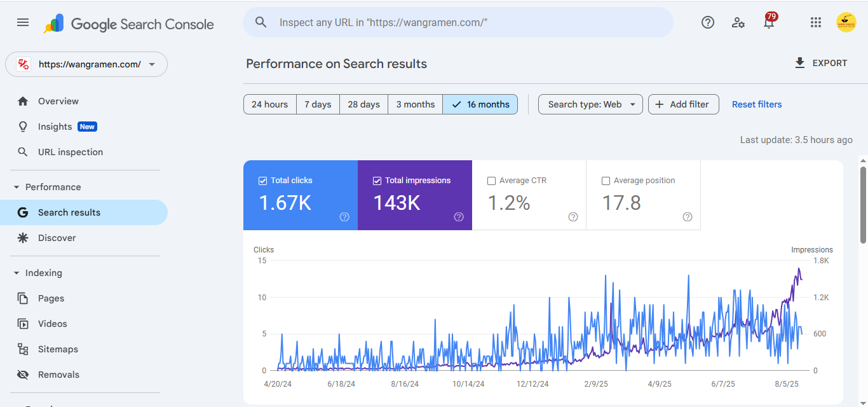868x407 pixels.
Task: Click the Total clicks help icon
Action: point(344,217)
